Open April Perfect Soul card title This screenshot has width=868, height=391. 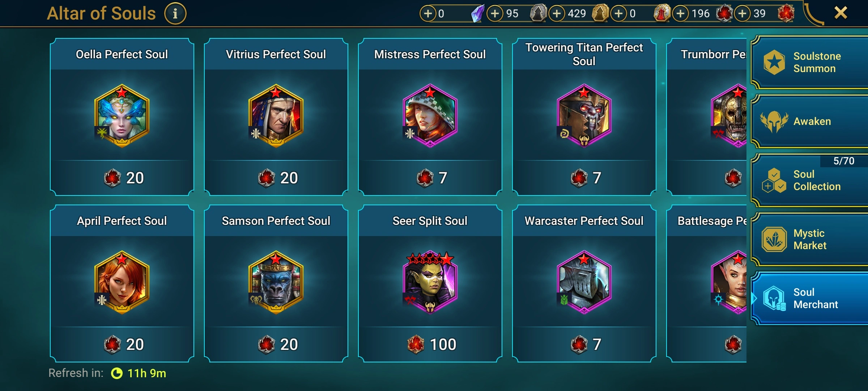click(122, 221)
